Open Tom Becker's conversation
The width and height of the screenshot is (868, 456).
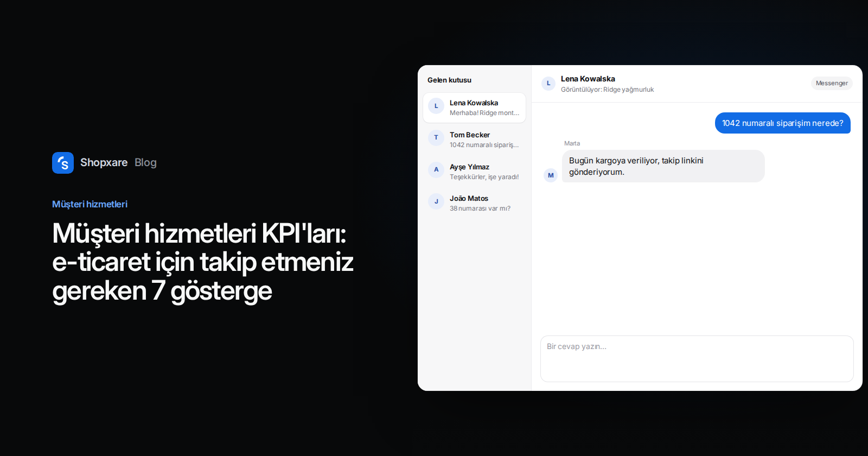[475, 140]
